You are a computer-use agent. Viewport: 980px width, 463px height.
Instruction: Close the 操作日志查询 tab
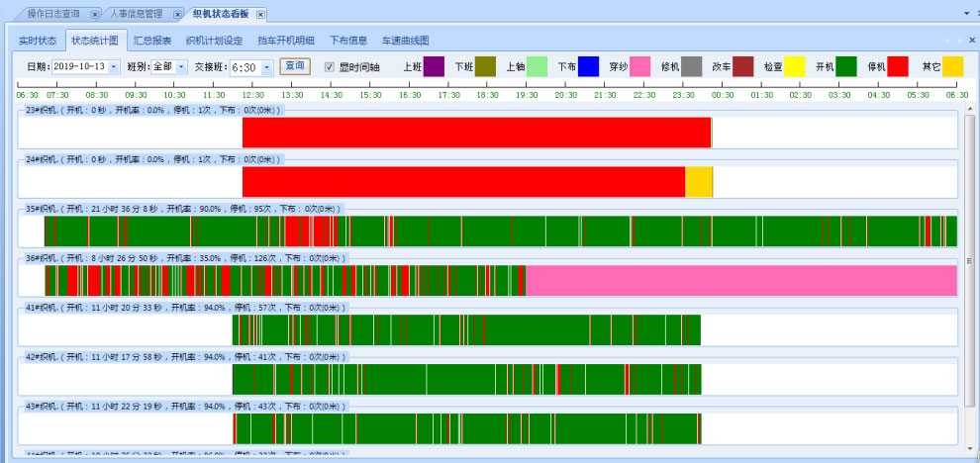coord(94,14)
